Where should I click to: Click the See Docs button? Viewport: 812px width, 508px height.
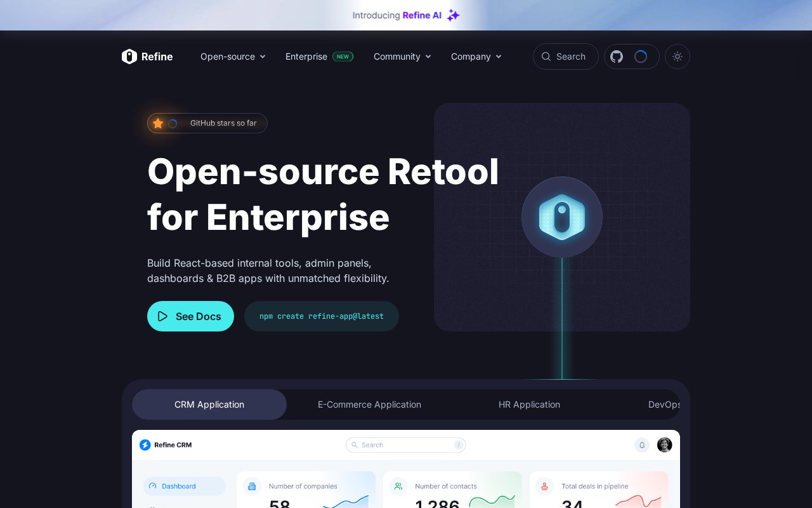click(190, 316)
